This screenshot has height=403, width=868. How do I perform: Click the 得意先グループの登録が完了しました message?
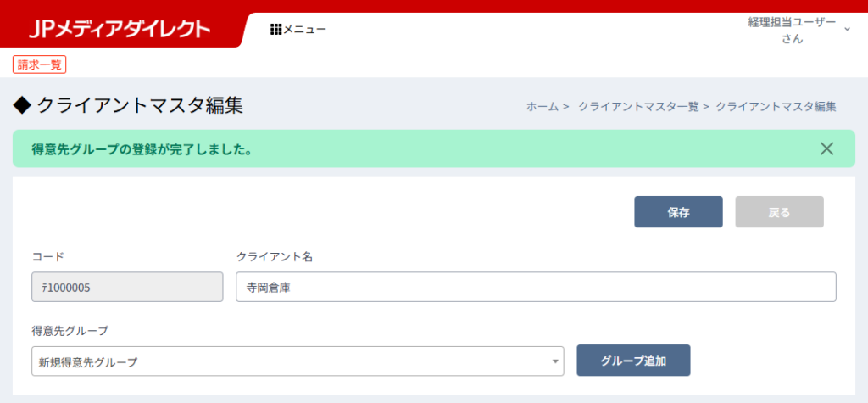point(142,149)
